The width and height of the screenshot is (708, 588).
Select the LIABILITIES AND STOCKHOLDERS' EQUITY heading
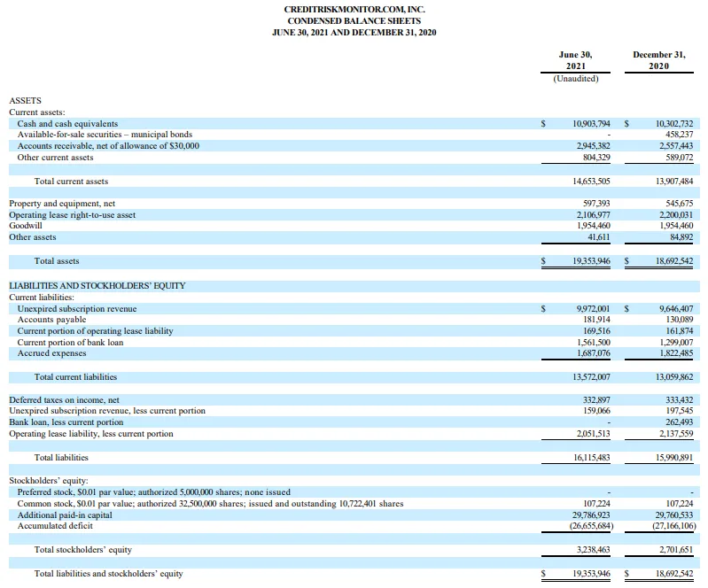[x=97, y=286]
